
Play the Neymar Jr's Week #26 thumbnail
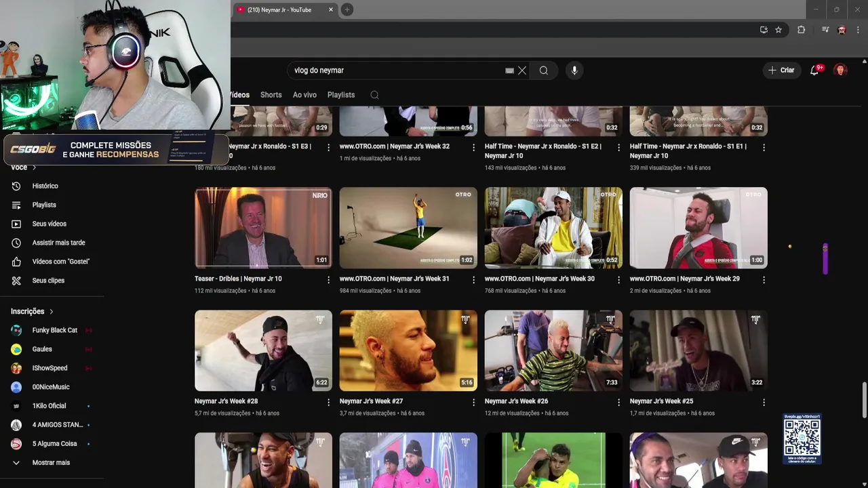[x=553, y=350]
